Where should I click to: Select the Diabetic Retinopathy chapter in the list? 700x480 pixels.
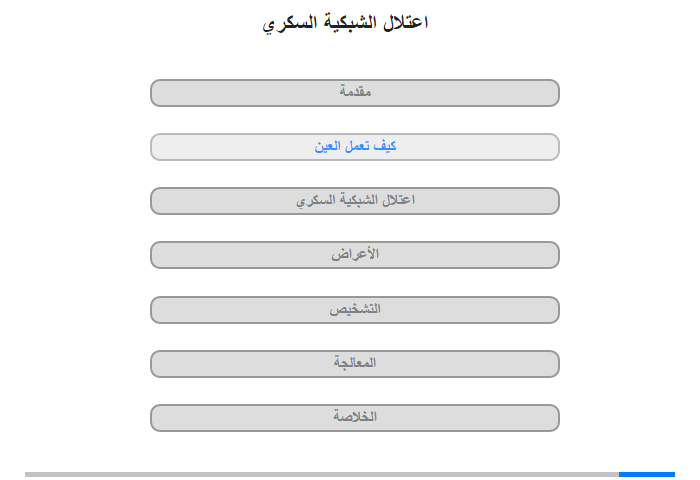pyautogui.click(x=355, y=201)
